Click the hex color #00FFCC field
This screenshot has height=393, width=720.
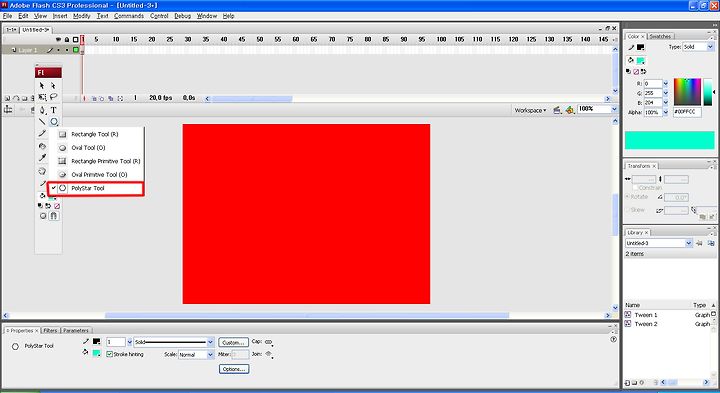pyautogui.click(x=687, y=112)
